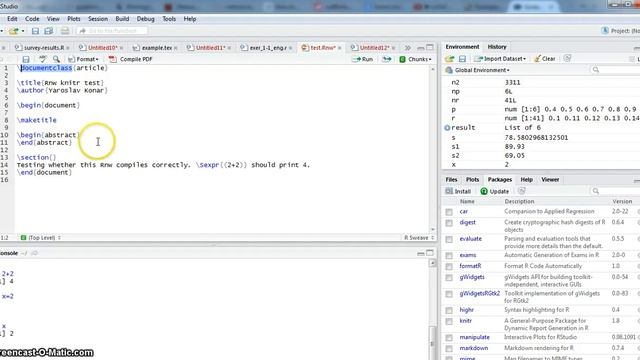Open the Session menu

click(x=98, y=19)
